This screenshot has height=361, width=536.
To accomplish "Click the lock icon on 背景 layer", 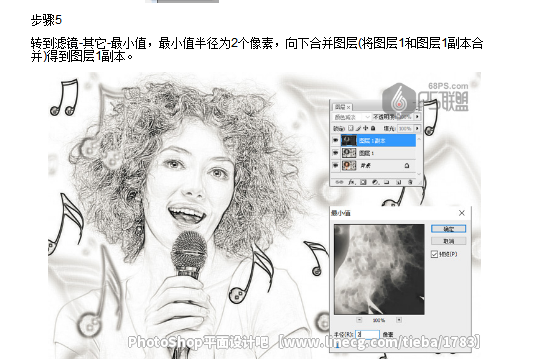I will [407, 165].
